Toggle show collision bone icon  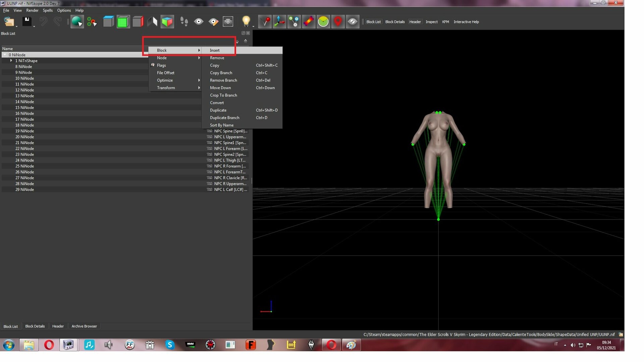[x=309, y=22]
